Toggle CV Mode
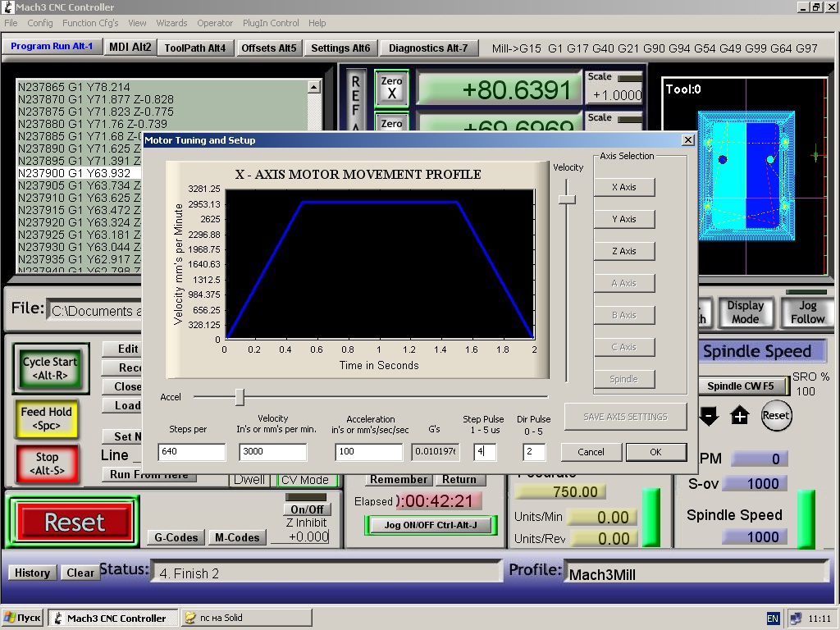Screen dimensions: 840x630 (305, 480)
